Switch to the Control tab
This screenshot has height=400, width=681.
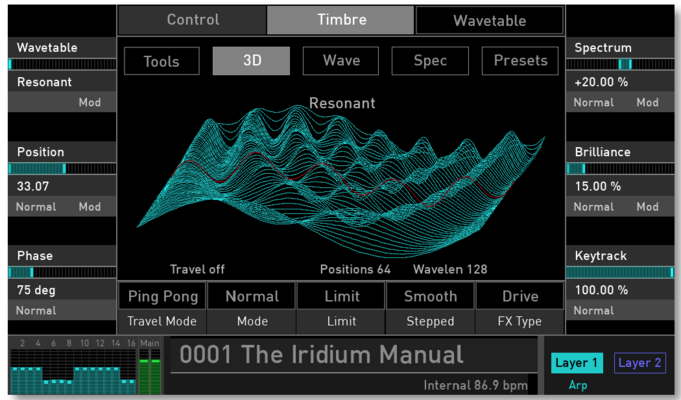[192, 20]
